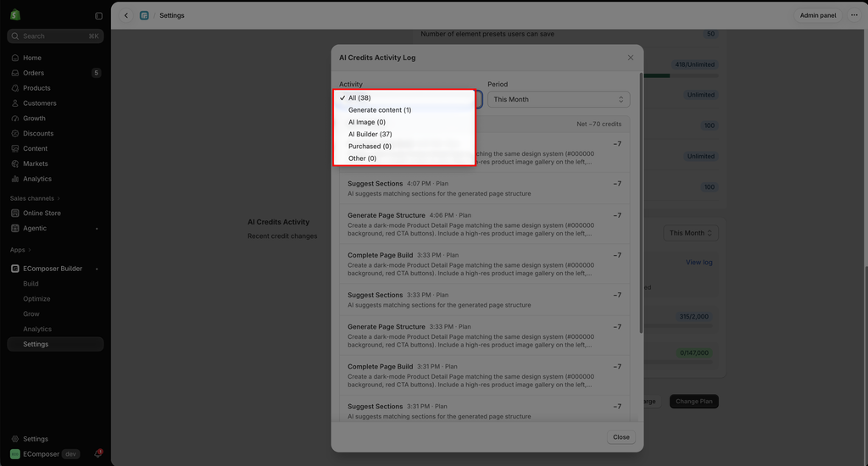Pick Other (0) from activity list
Viewport: 868px width, 466px height.
tap(404, 158)
